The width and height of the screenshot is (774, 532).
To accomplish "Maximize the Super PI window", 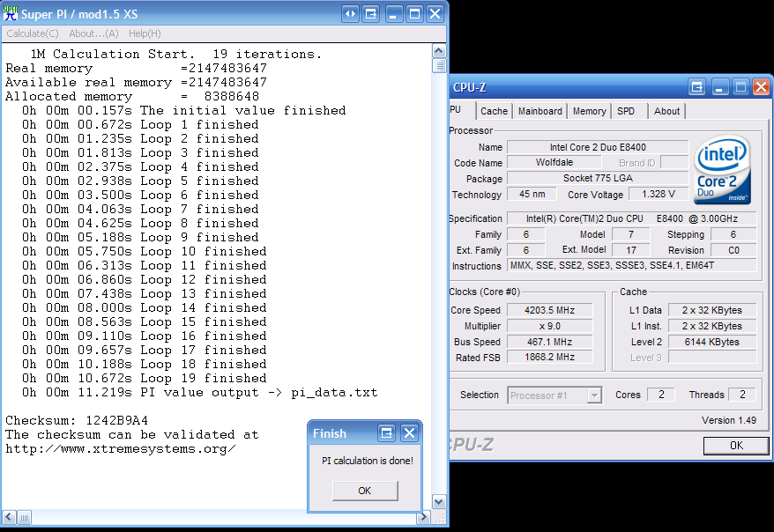I will coord(414,14).
